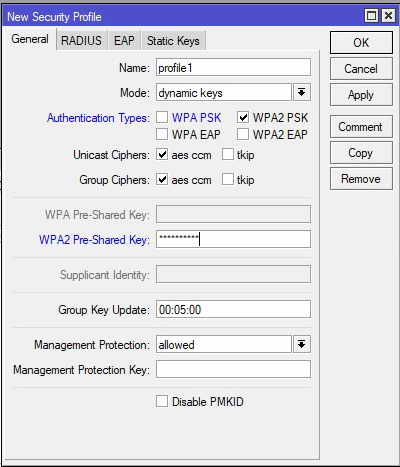
Task: Click the maximize window icon in title bar
Action: 371,16
